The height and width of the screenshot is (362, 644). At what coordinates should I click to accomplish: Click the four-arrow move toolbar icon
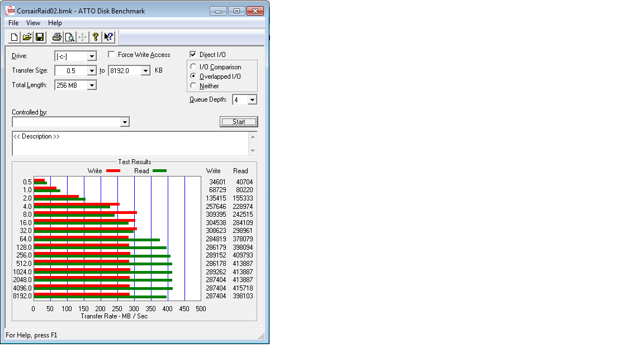(83, 37)
